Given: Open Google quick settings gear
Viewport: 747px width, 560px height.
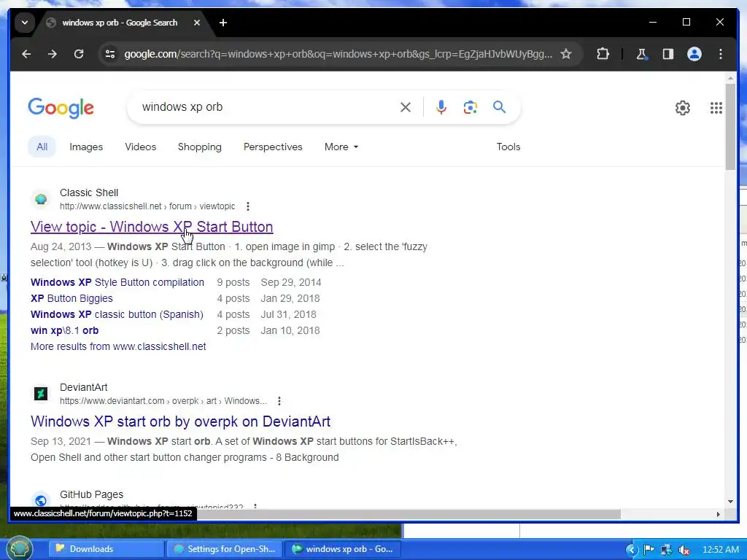Looking at the screenshot, I should click(683, 108).
